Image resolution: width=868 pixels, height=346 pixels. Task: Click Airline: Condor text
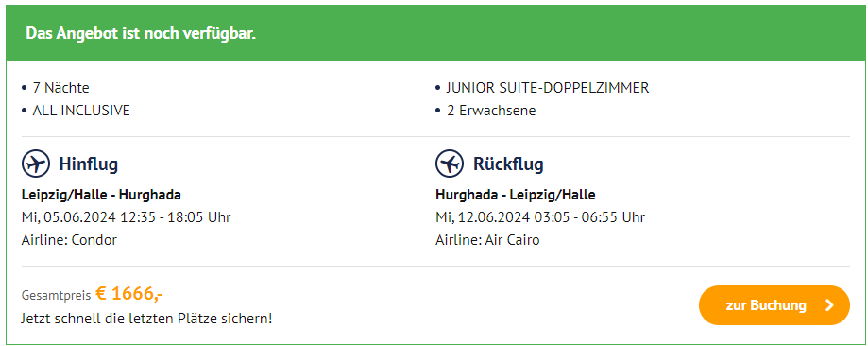point(69,240)
